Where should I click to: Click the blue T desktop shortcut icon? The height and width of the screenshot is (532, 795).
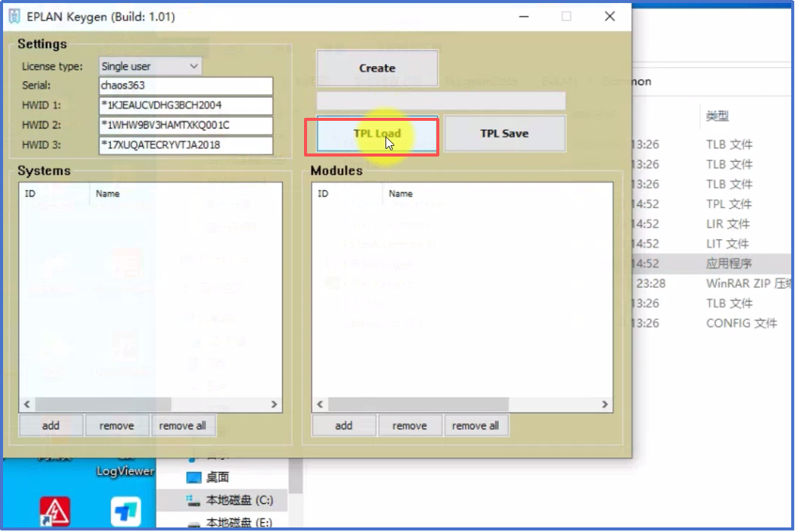tap(125, 511)
